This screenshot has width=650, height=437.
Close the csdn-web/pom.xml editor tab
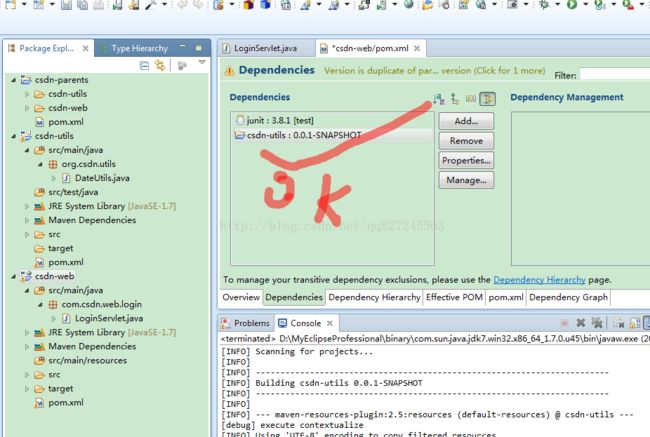[417, 49]
